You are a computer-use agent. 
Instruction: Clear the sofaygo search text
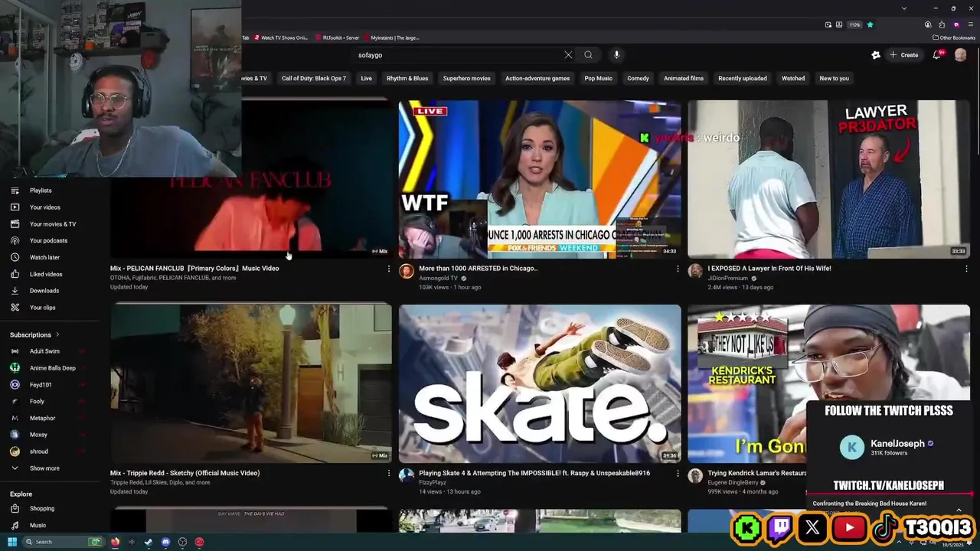[x=568, y=55]
